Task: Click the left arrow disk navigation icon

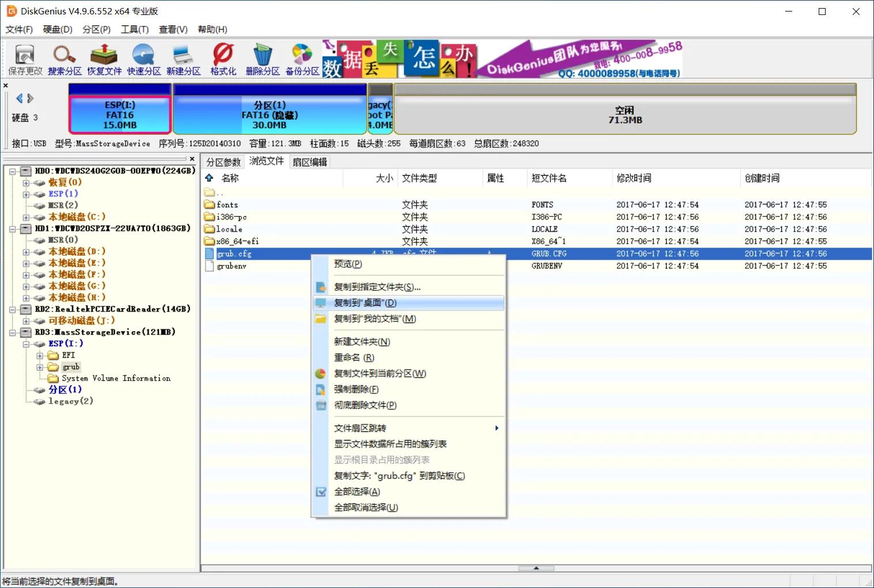Action: [19, 98]
